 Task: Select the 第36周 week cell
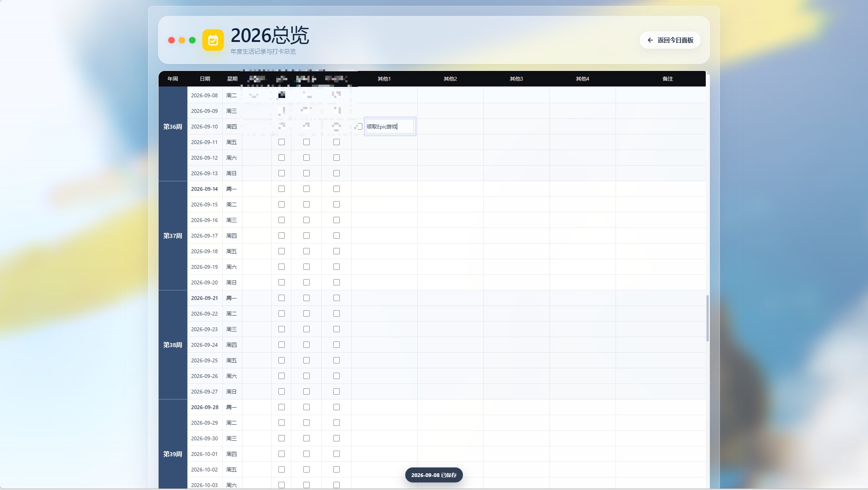(173, 127)
